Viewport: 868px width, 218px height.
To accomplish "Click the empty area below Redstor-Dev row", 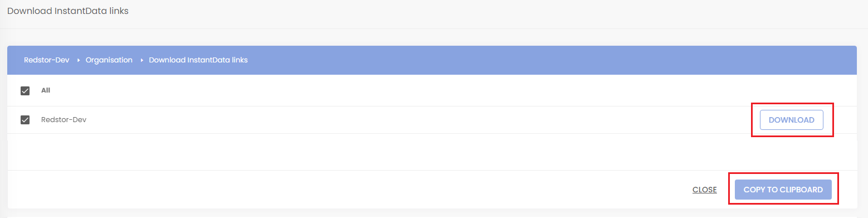I will (432, 152).
